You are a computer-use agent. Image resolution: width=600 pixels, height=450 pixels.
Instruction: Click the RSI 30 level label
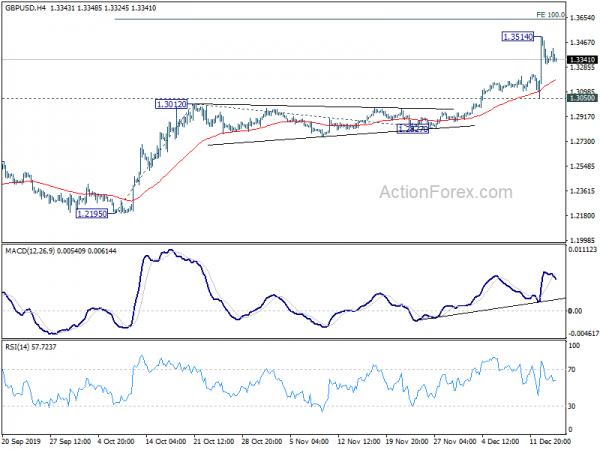click(572, 406)
